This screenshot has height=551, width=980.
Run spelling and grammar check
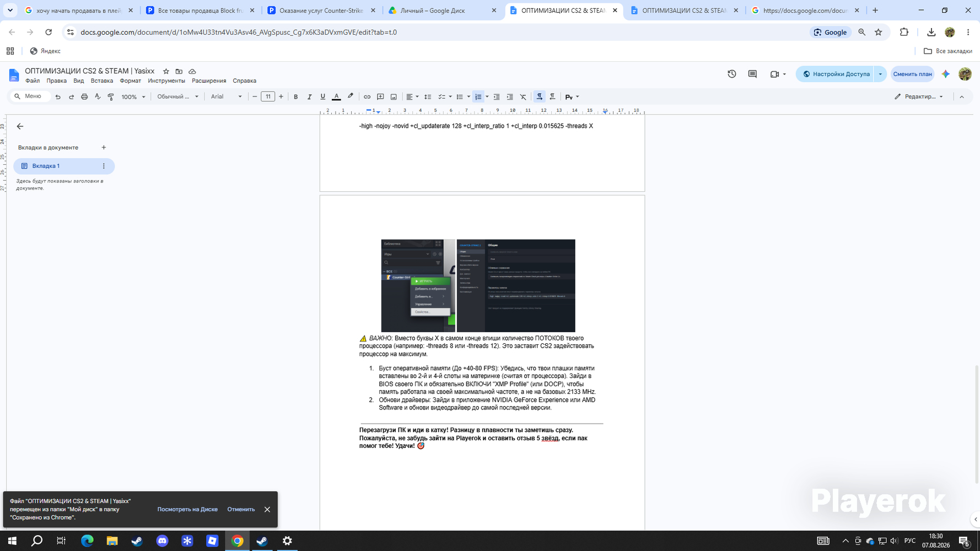click(x=98, y=97)
